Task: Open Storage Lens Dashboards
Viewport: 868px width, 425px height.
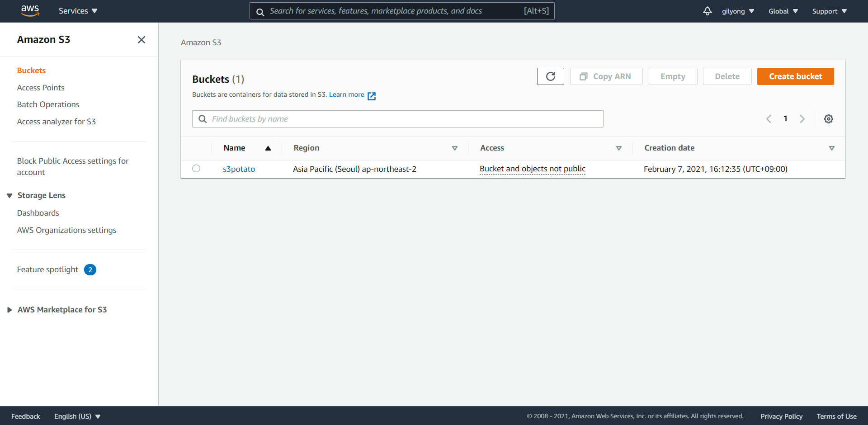Action: pos(38,213)
